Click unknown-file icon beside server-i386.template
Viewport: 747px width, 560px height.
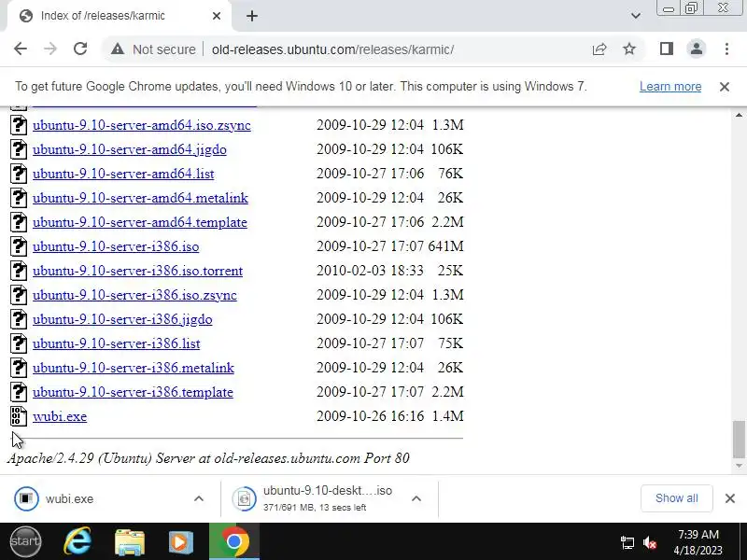[x=19, y=391]
